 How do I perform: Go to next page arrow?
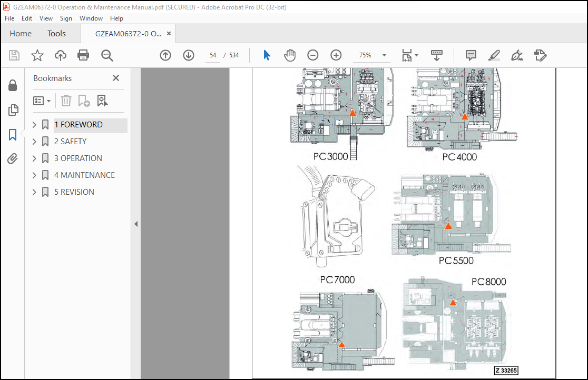tap(189, 55)
